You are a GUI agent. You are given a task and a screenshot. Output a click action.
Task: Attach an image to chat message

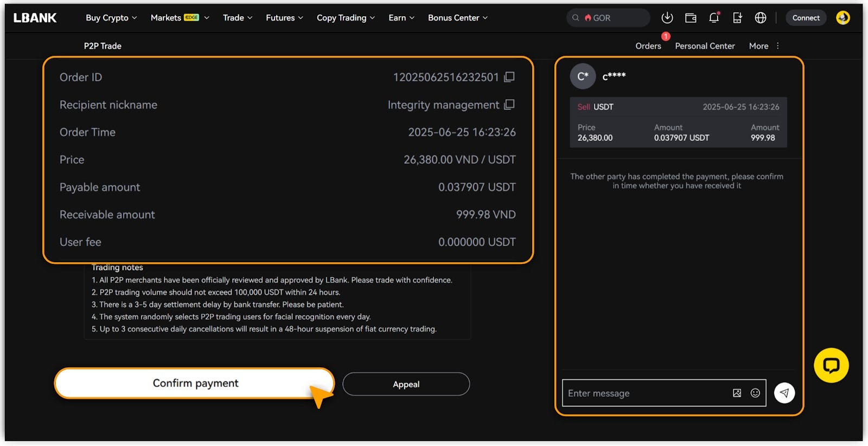pos(737,393)
